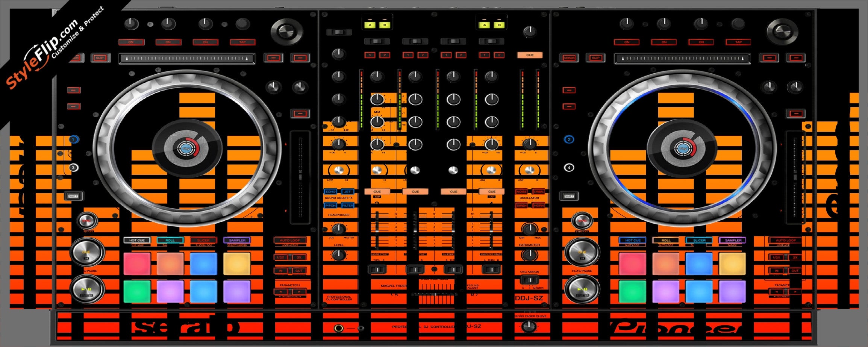Select deck 2 button on right side
The height and width of the screenshot is (347, 868).
click(x=569, y=139)
